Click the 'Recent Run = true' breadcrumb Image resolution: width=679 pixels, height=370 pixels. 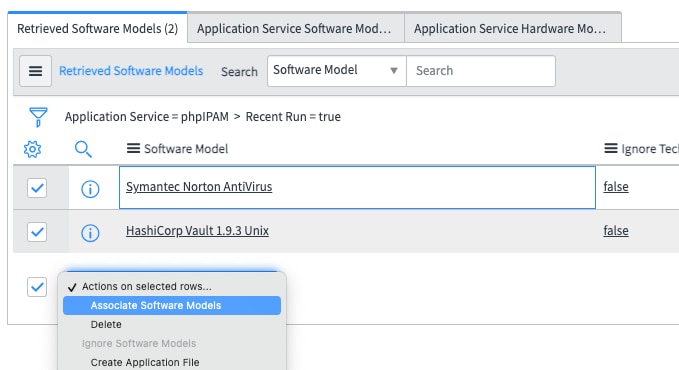tap(293, 117)
